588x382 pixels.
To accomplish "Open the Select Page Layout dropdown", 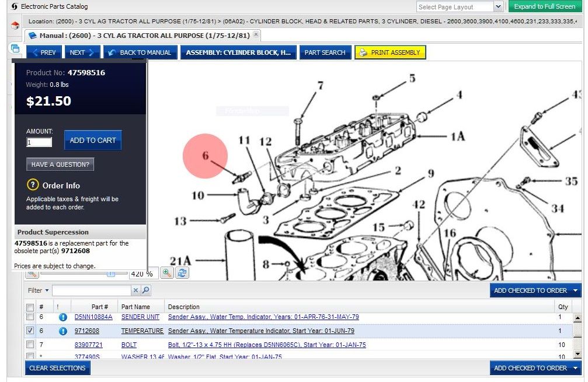I will click(498, 7).
